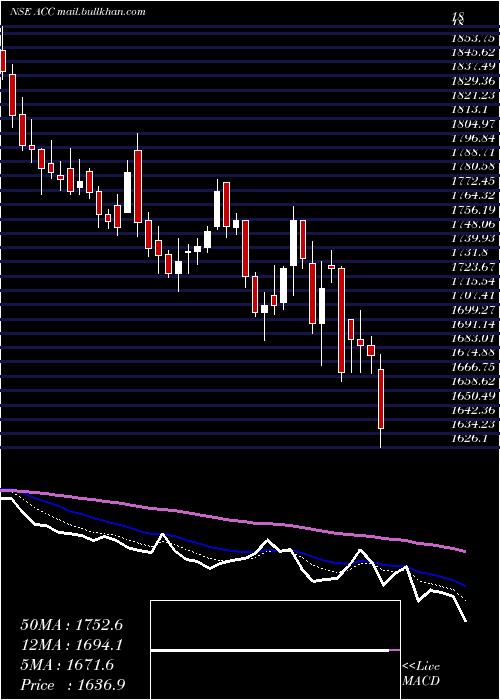Screen dimensions: 500x700
Task: Click the 5MA : 1671.6 readout
Action: 67,665
